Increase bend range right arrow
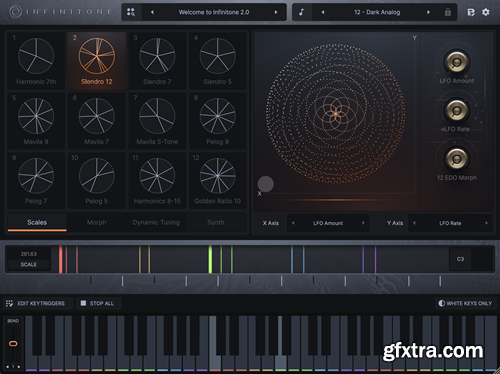 (19, 367)
